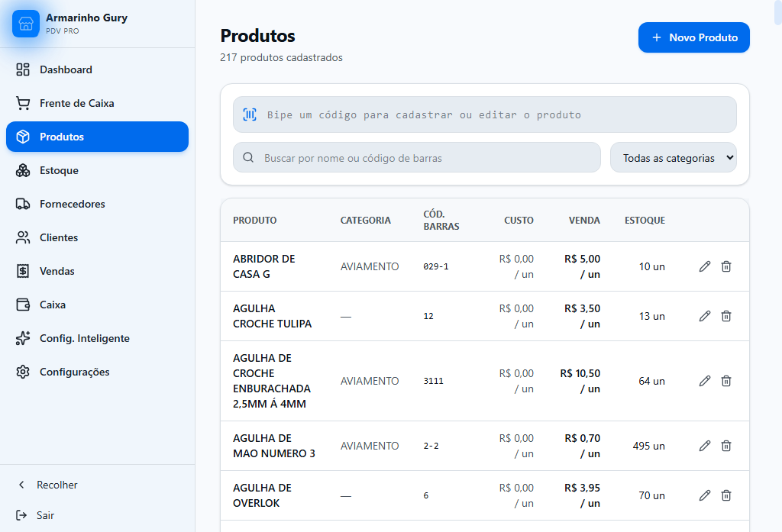Click the Novo Produto button
Screen dimensions: 782x532
pos(693,37)
